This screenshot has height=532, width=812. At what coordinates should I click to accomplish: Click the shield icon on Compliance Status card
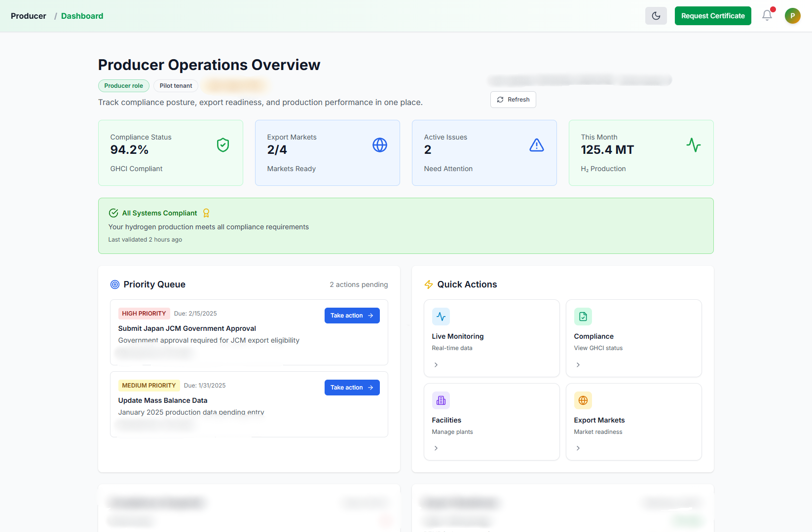(x=222, y=145)
